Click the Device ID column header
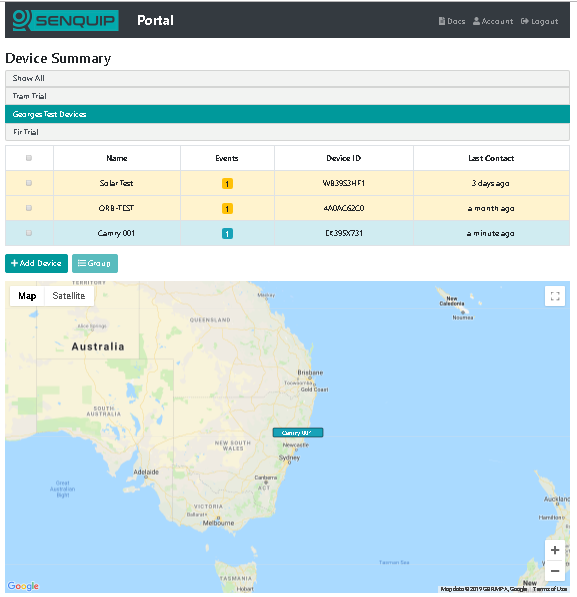 (344, 158)
